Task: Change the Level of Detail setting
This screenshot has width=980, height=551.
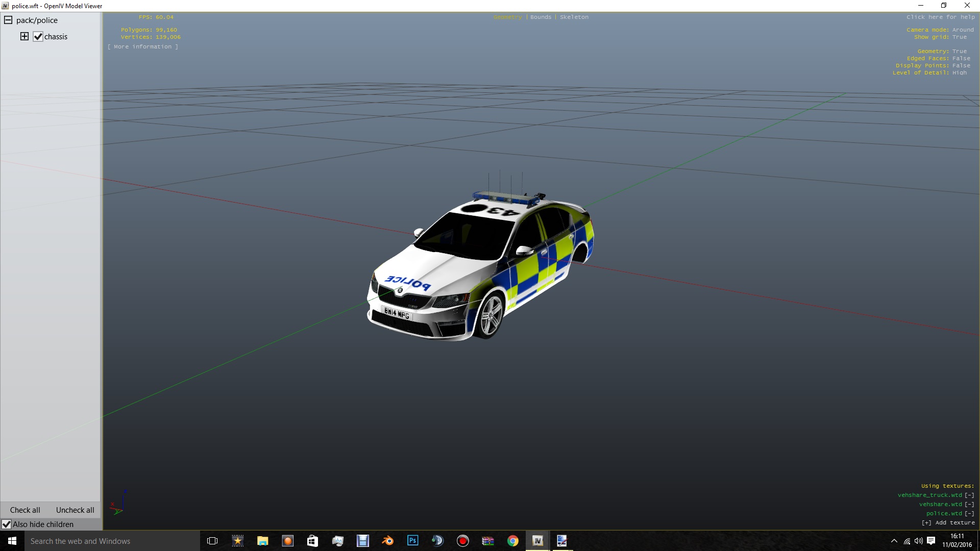Action: coord(929,72)
